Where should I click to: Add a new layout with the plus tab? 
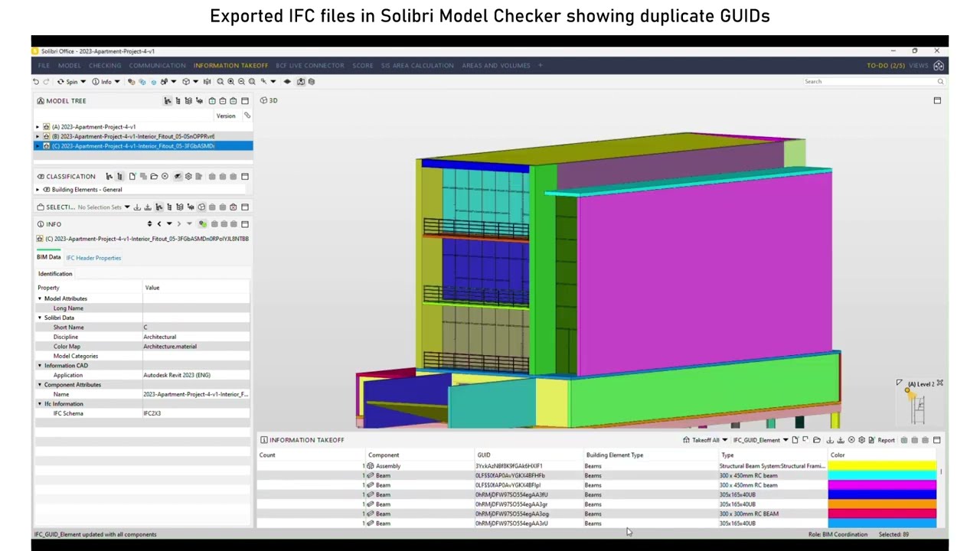tap(540, 66)
